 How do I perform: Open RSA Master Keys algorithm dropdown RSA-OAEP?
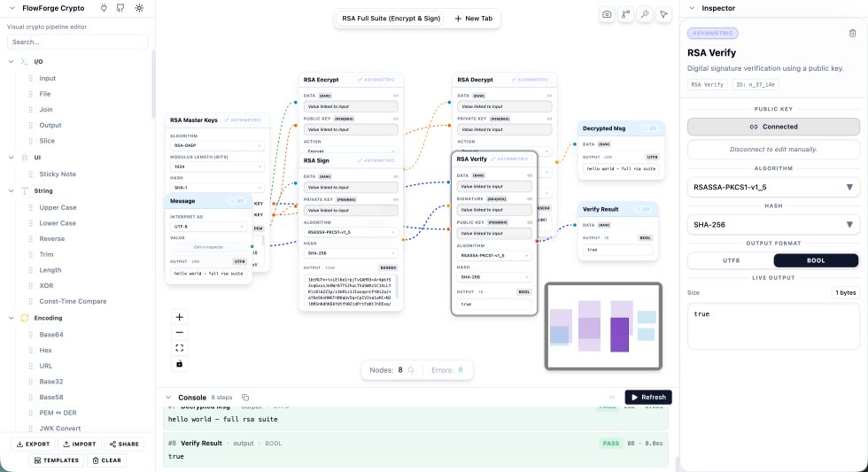217,145
